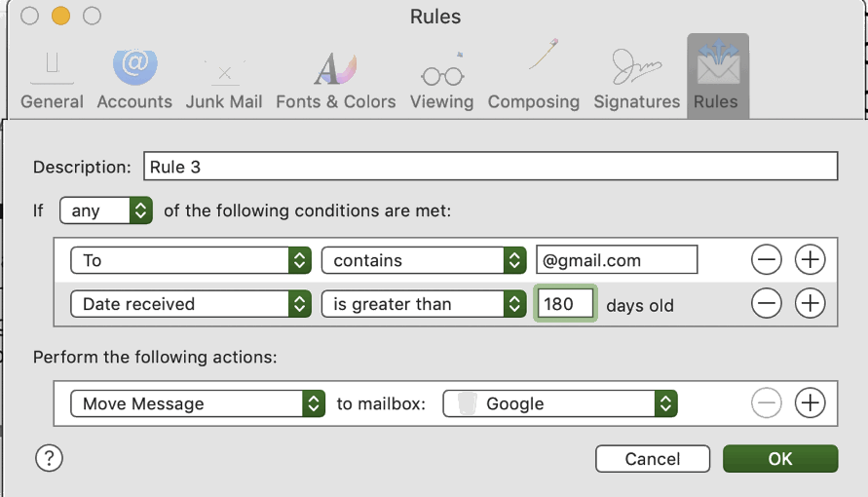Open the 'any' conditions dropdown
868x497 pixels.
pos(106,210)
